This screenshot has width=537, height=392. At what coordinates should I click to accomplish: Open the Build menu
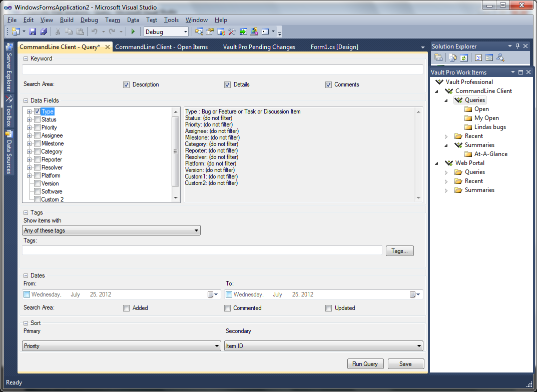click(67, 20)
